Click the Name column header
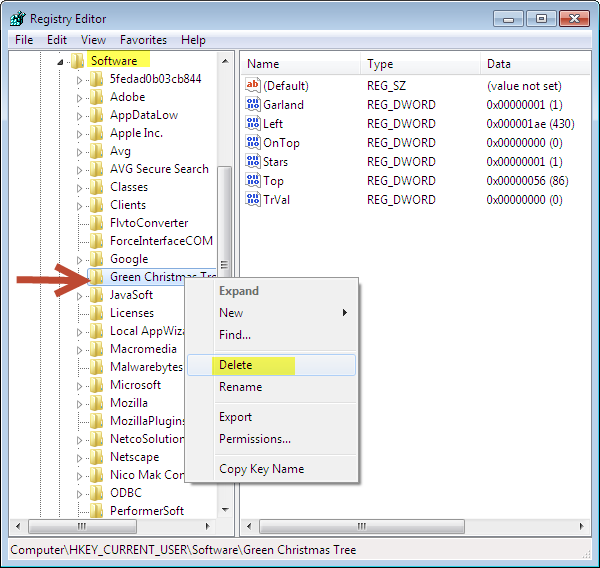The width and height of the screenshot is (600, 568). [x=301, y=64]
